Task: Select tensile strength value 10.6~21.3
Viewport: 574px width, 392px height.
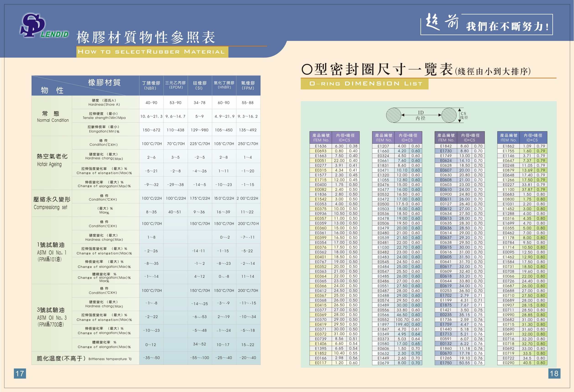Action: click(151, 116)
